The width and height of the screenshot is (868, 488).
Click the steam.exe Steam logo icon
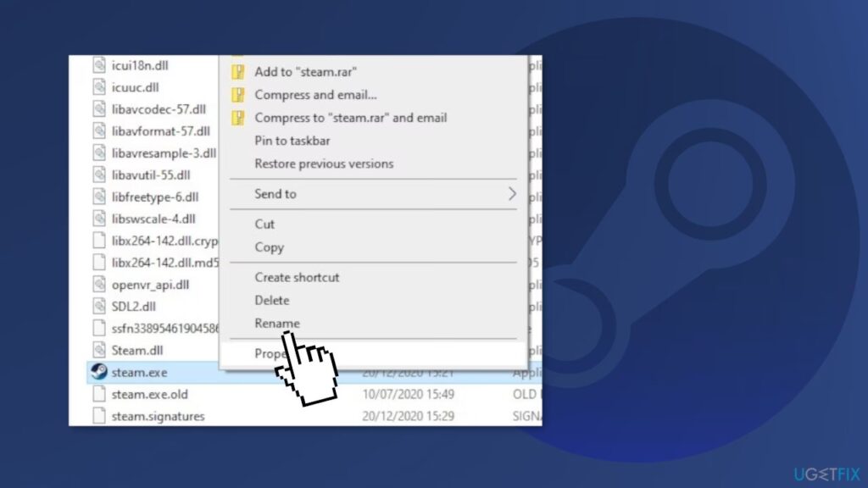99,371
